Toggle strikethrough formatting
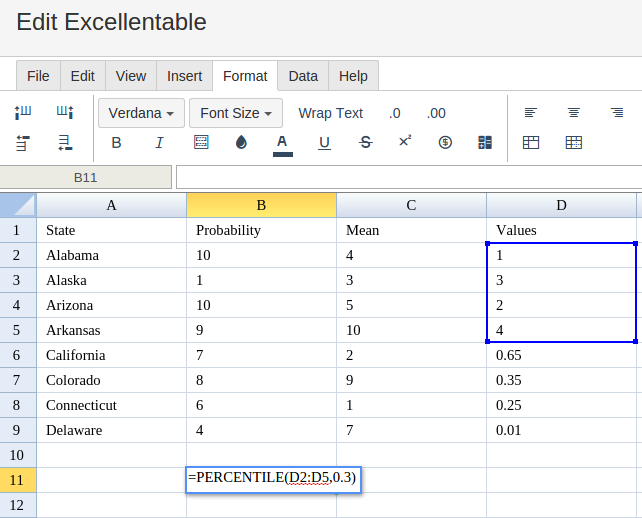The width and height of the screenshot is (642, 518). pyautogui.click(x=365, y=143)
